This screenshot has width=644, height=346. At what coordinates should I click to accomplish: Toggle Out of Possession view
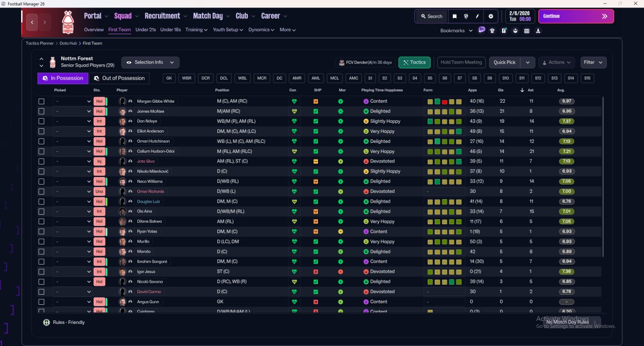click(x=119, y=78)
